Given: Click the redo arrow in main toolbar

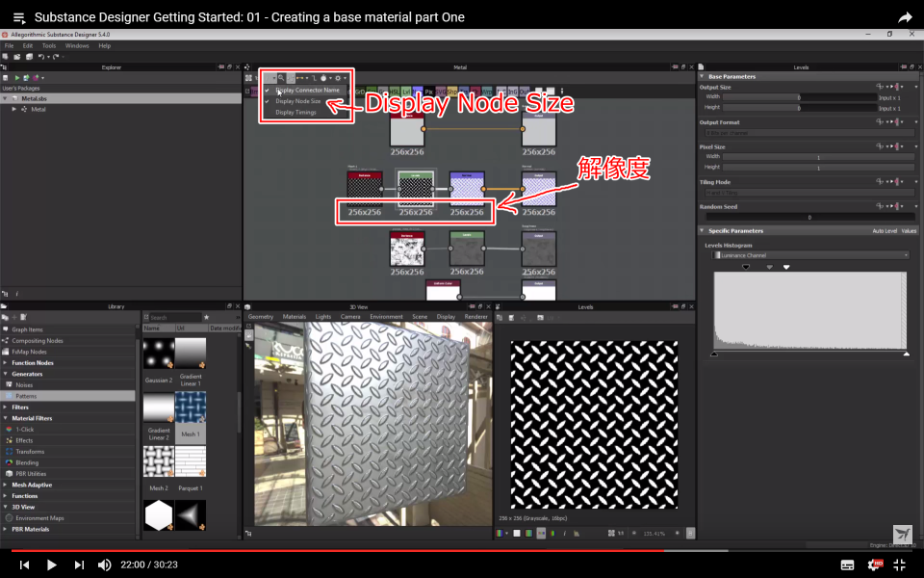Looking at the screenshot, I should (56, 57).
